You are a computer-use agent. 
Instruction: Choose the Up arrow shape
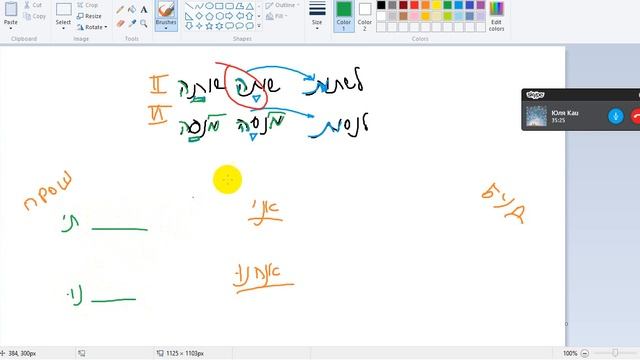click(249, 16)
